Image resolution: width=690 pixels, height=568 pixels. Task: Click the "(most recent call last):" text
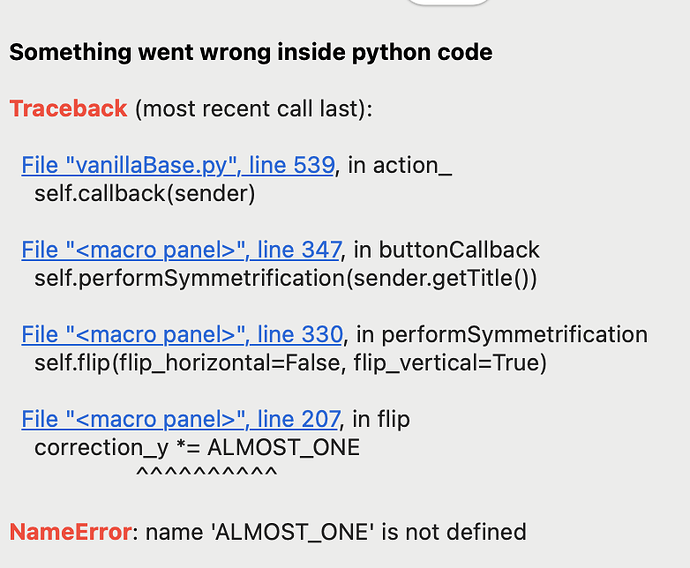pos(252,108)
